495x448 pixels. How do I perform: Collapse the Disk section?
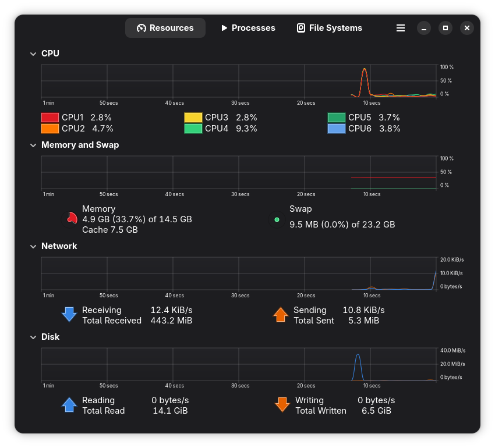(x=33, y=337)
